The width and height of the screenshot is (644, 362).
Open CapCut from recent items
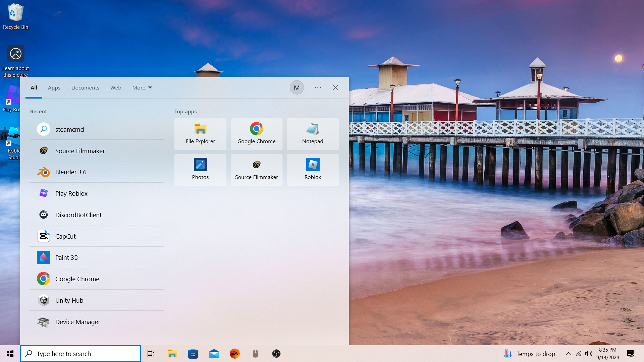click(x=65, y=236)
